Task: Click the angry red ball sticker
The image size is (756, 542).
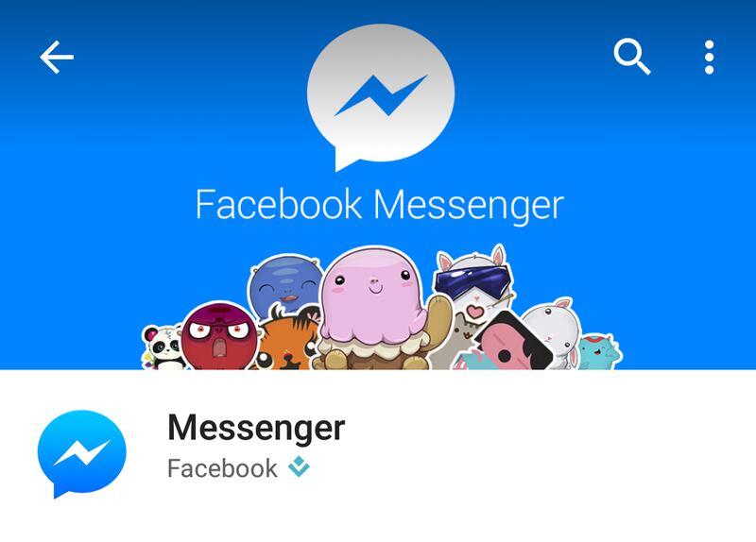Action: coord(219,336)
